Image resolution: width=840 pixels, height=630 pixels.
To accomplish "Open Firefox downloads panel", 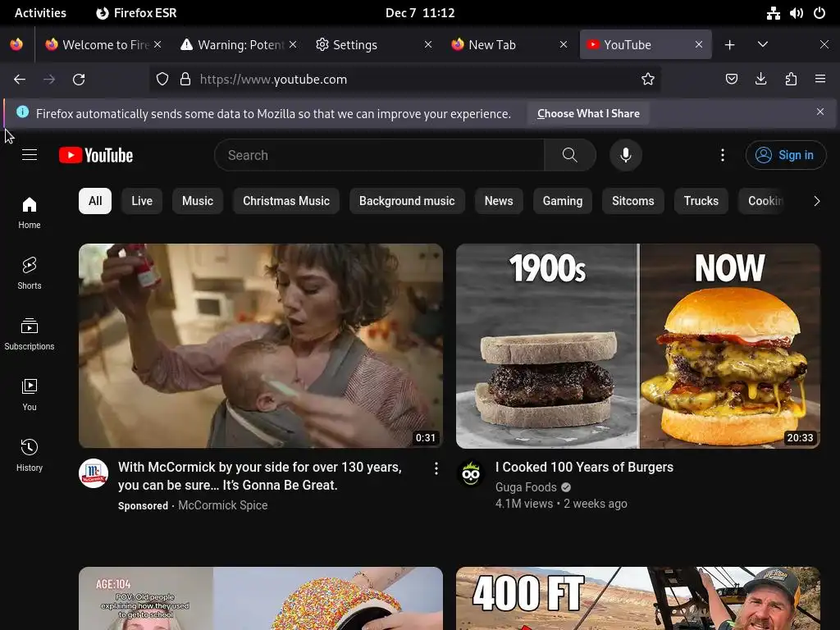I will 760,80.
